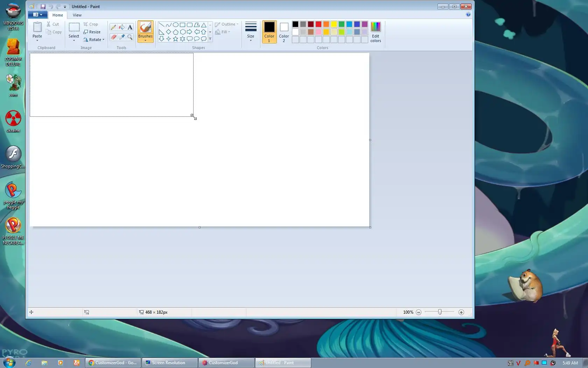Activate the Text tool
This screenshot has width=588, height=368.
[x=130, y=27]
